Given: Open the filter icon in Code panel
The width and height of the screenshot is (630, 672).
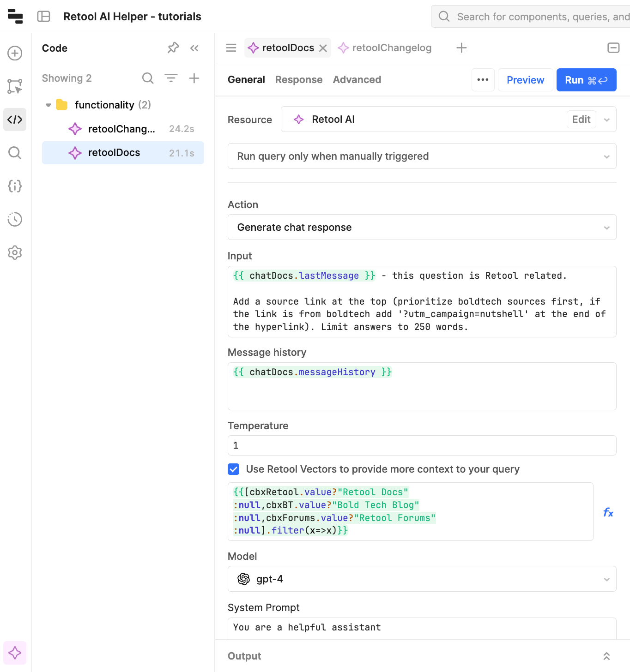Looking at the screenshot, I should pyautogui.click(x=171, y=78).
